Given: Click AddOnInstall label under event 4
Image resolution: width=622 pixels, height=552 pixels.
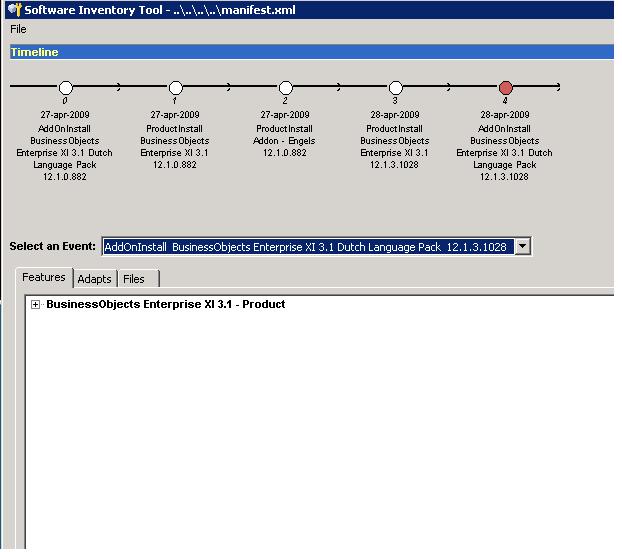Looking at the screenshot, I should [504, 129].
